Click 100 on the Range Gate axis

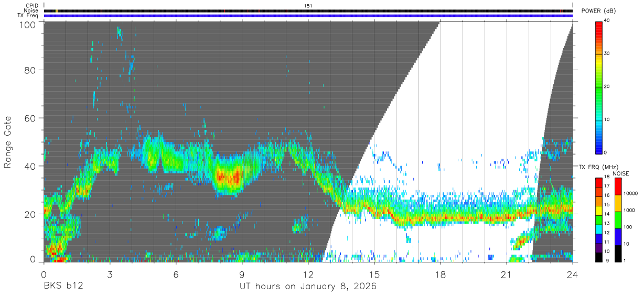click(x=28, y=24)
